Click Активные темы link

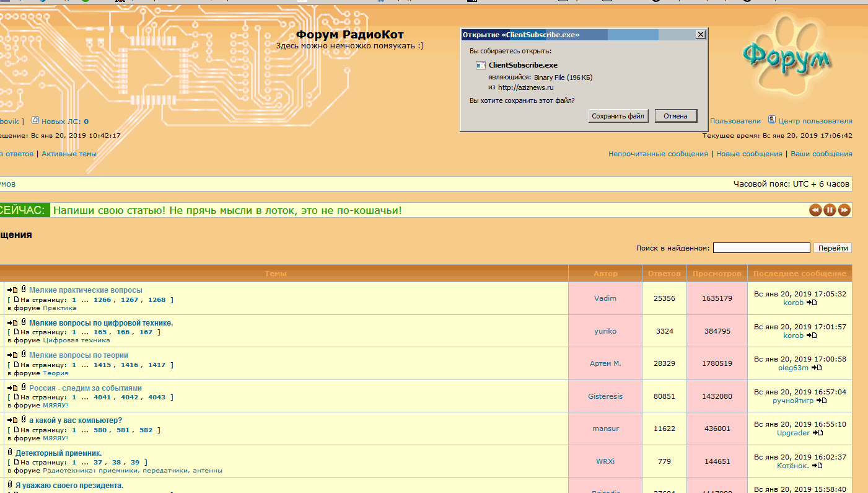(69, 154)
